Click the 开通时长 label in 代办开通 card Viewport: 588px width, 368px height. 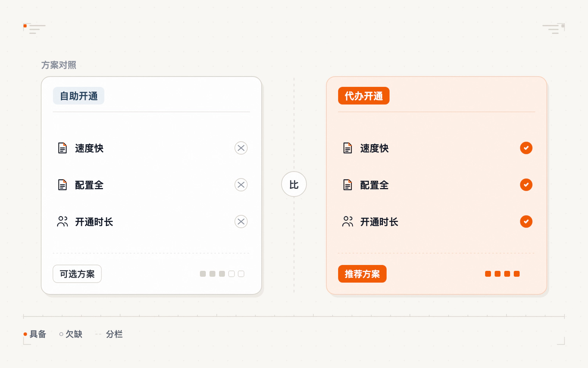379,222
